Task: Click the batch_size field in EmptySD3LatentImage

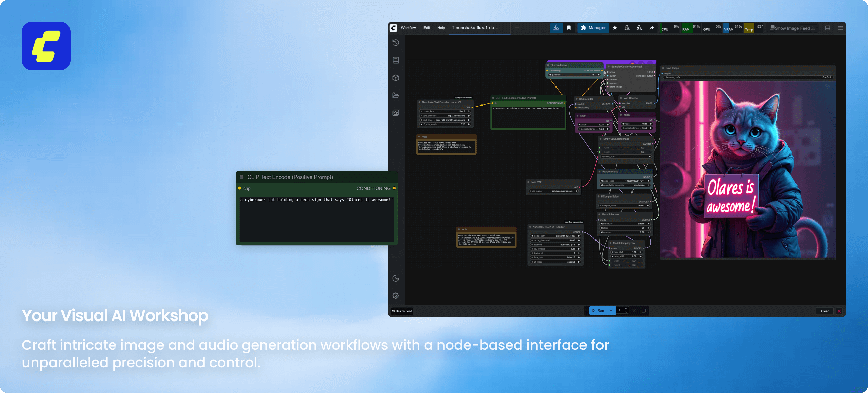Action: pyautogui.click(x=626, y=157)
